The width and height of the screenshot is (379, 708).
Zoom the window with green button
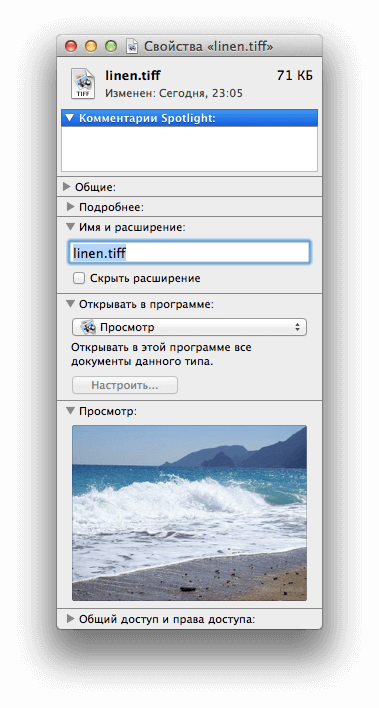click(x=111, y=46)
